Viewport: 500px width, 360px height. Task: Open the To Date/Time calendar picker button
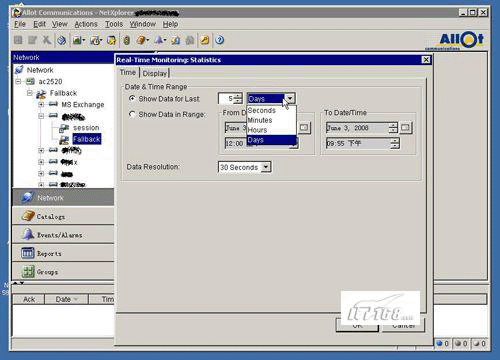[x=405, y=128]
